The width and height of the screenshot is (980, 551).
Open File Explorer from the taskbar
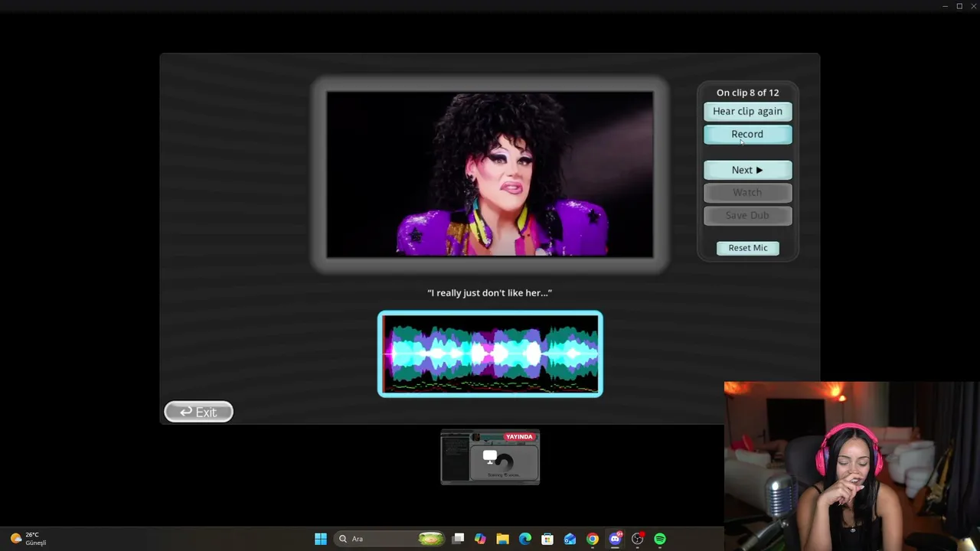tap(502, 539)
